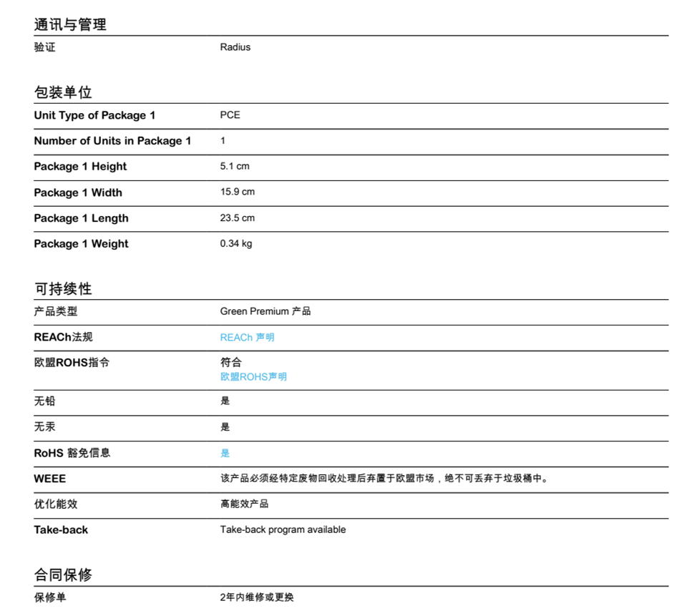The height and width of the screenshot is (616, 687).
Task: Open the 欧盟ROHS声明 link
Action: click(x=253, y=376)
